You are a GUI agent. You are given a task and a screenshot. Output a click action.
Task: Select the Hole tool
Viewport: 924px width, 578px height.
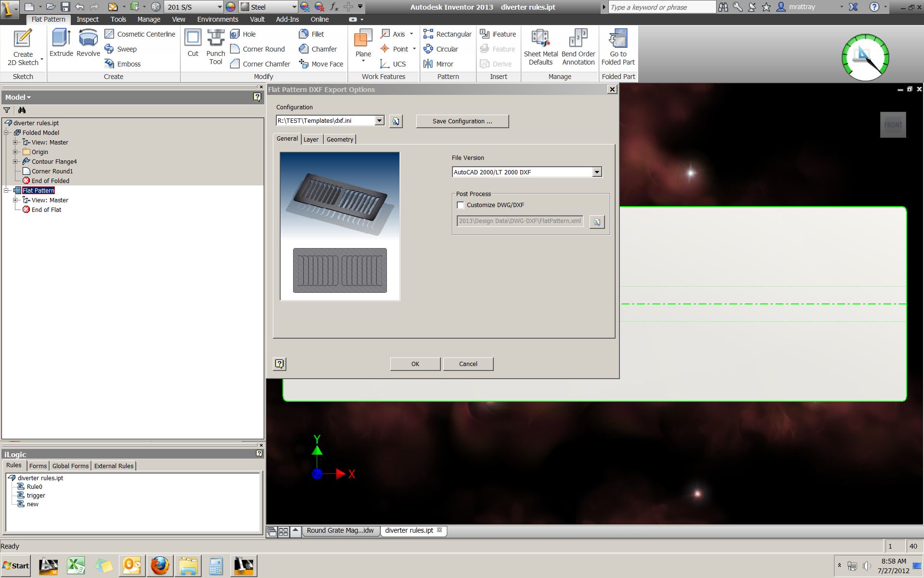(x=243, y=34)
